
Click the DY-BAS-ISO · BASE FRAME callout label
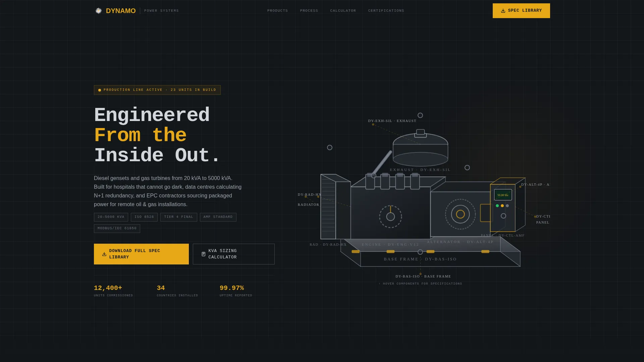[423, 277]
